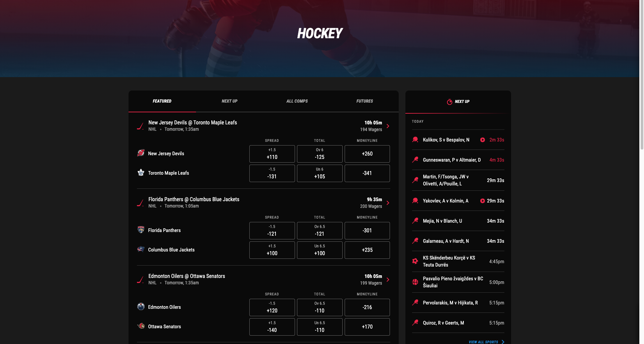The height and width of the screenshot is (344, 644).
Task: Click soccer ball icon for KS Skënderbeu Korçë match
Action: click(415, 261)
